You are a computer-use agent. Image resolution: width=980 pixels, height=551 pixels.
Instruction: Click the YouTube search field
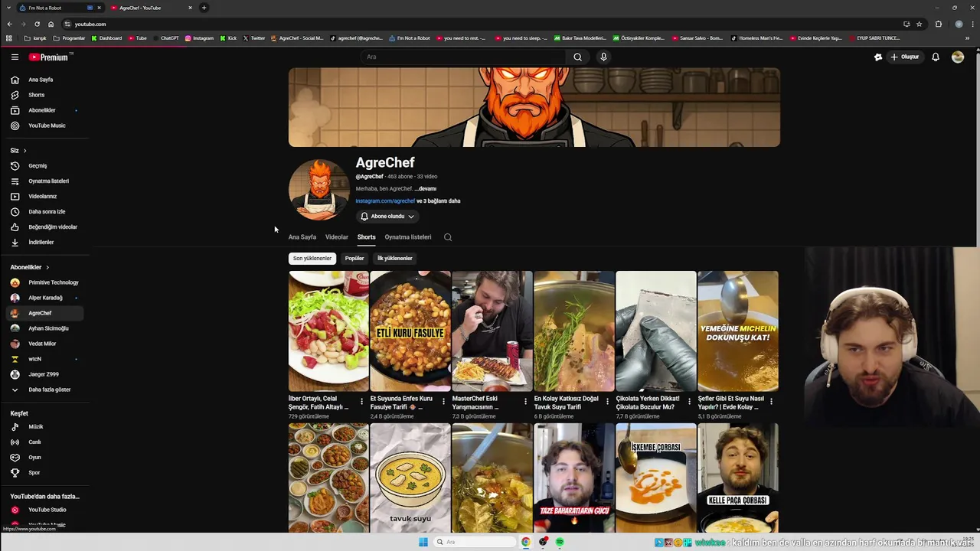pos(464,57)
